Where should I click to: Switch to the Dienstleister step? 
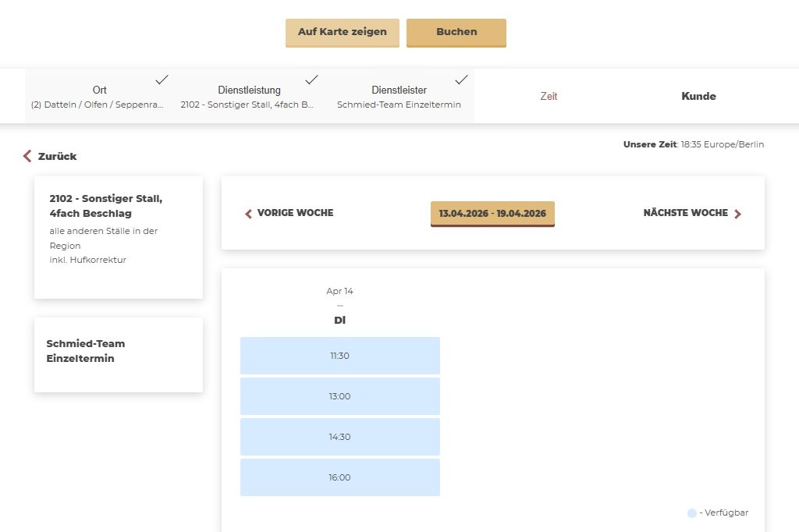tap(399, 97)
